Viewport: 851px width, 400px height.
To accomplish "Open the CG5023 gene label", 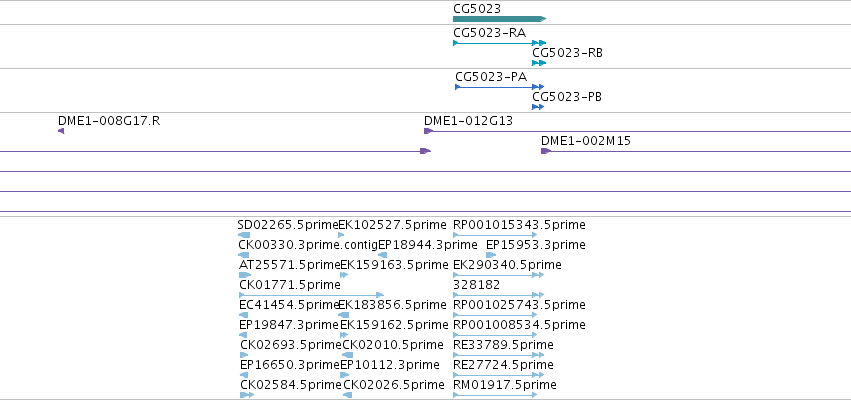I will coord(477,8).
